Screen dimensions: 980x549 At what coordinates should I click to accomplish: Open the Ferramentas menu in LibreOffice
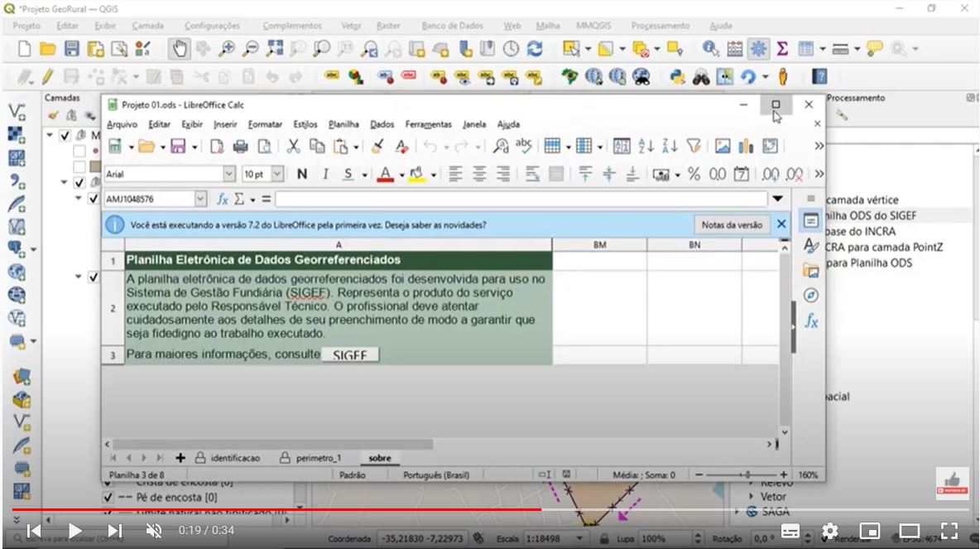point(428,124)
